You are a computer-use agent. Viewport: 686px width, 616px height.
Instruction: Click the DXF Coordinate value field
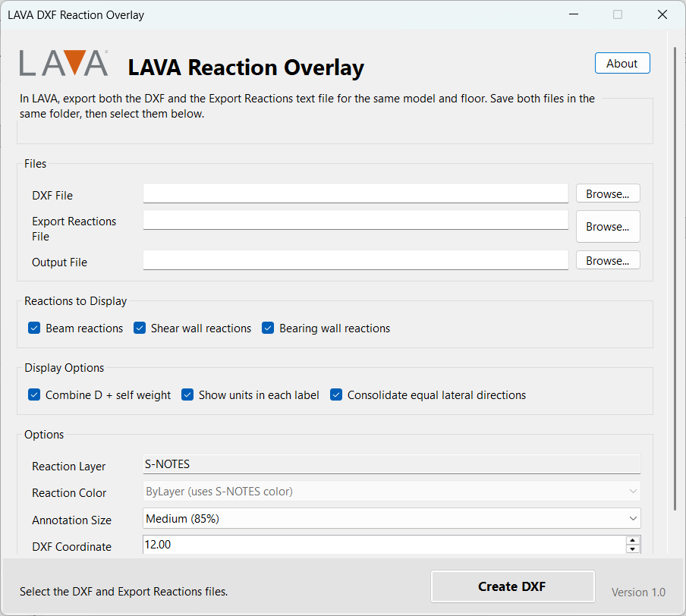point(384,545)
